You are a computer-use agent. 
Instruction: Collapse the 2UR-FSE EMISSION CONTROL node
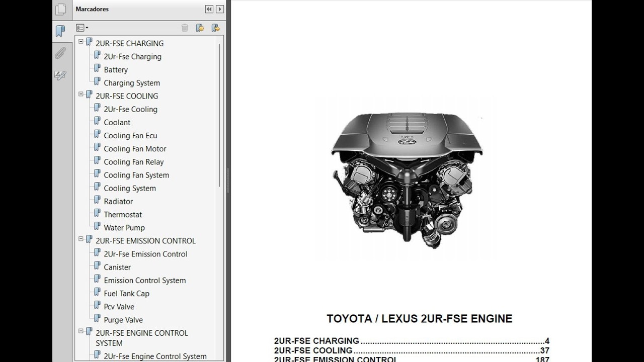pos(81,239)
